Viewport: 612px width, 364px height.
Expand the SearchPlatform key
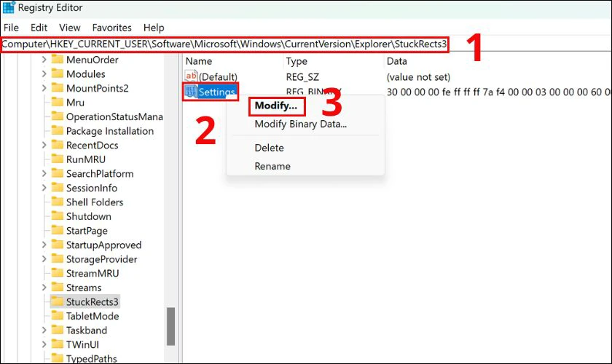click(x=44, y=173)
